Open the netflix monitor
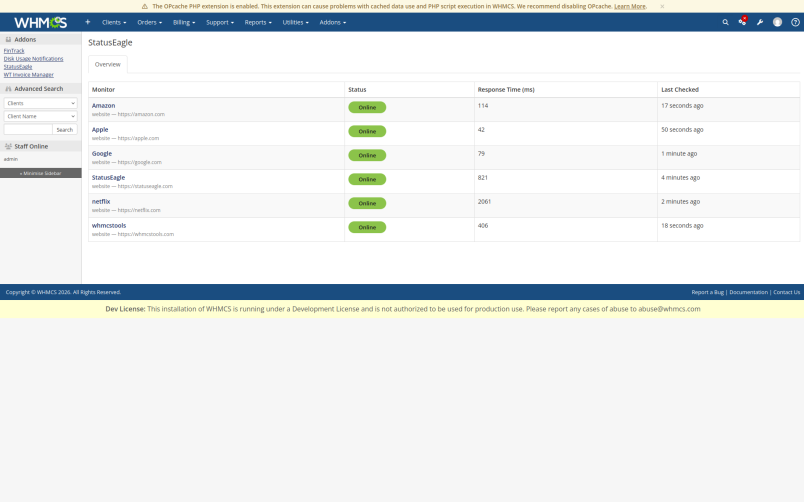The image size is (804, 502). click(x=101, y=202)
